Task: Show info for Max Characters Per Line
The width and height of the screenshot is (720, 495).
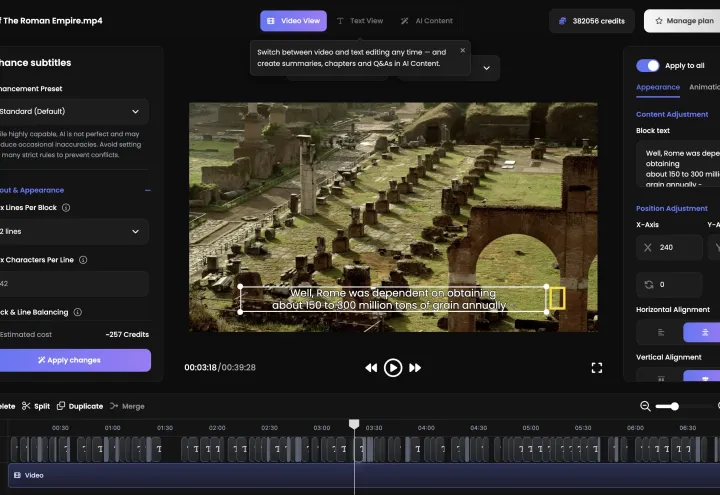Action: (83, 260)
